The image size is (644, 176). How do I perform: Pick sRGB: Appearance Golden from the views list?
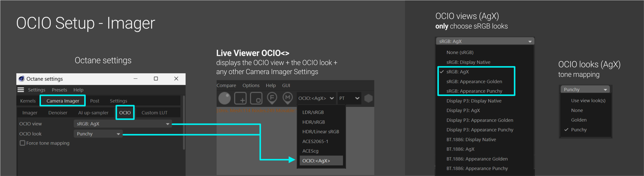click(x=474, y=81)
